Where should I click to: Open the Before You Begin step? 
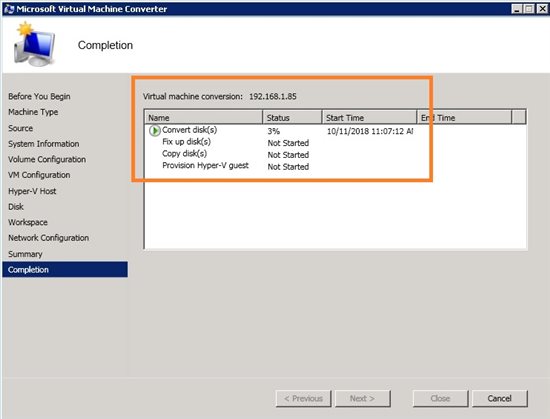39,96
